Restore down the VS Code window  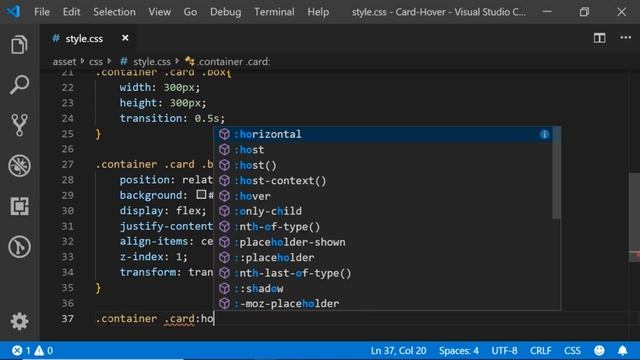point(584,12)
